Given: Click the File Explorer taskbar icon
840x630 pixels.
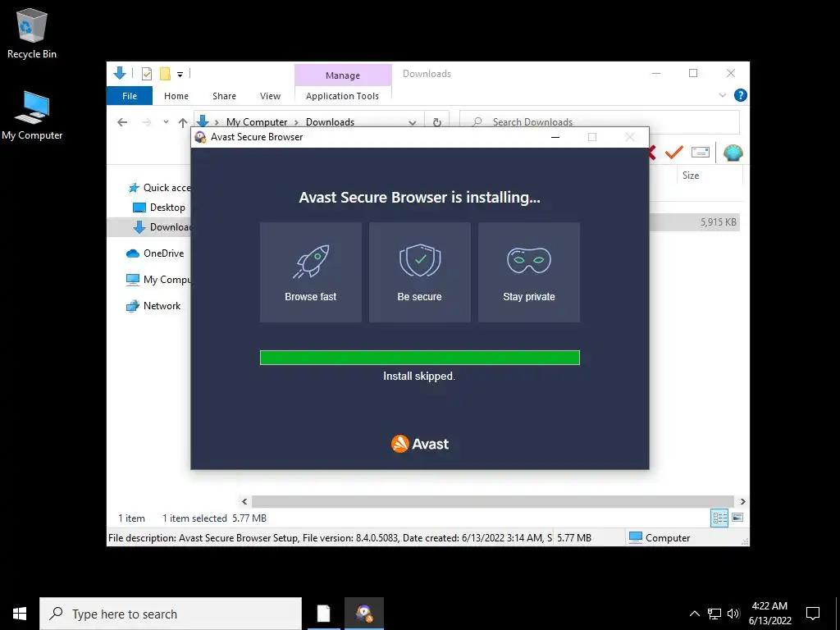Looking at the screenshot, I should [x=323, y=614].
